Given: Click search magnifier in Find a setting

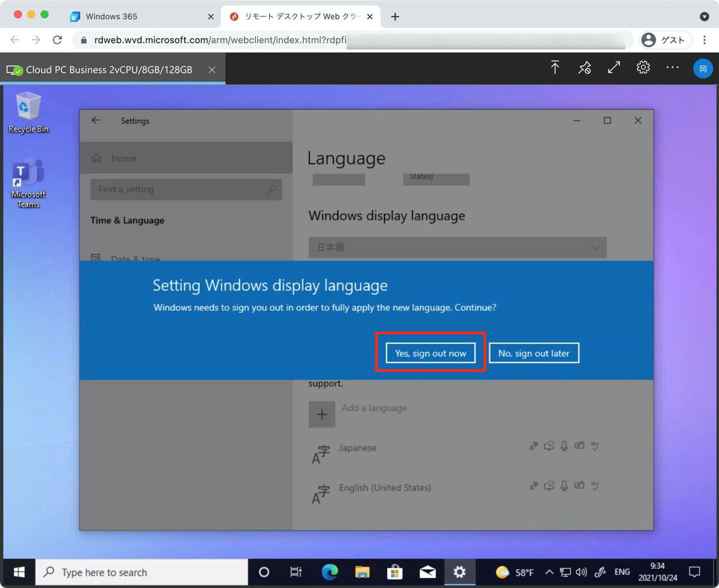Looking at the screenshot, I should click(x=272, y=189).
